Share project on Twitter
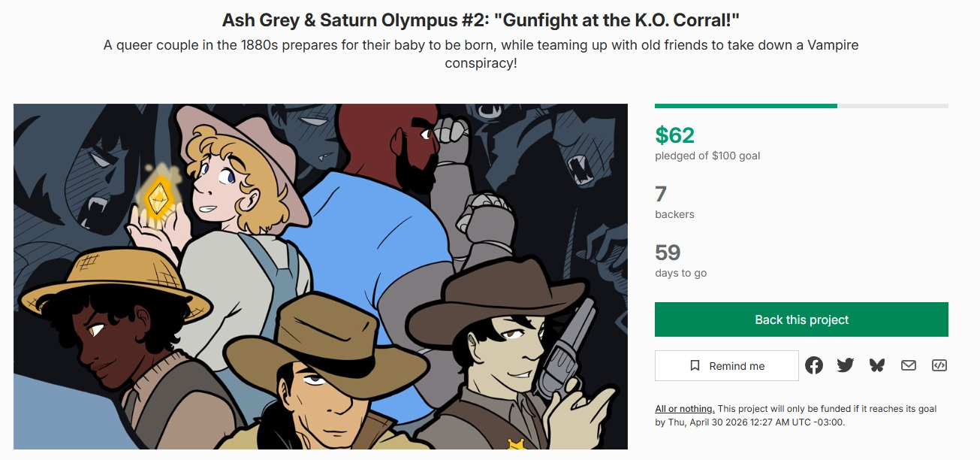Image resolution: width=980 pixels, height=460 pixels. click(846, 365)
